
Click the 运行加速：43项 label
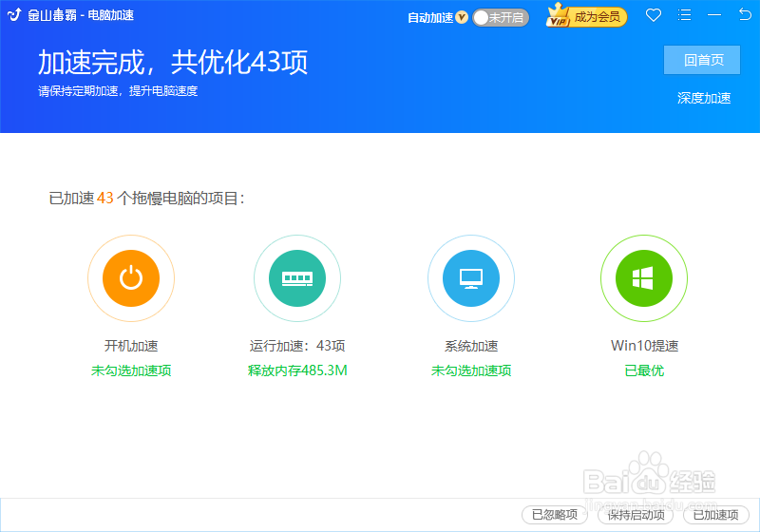[297, 346]
